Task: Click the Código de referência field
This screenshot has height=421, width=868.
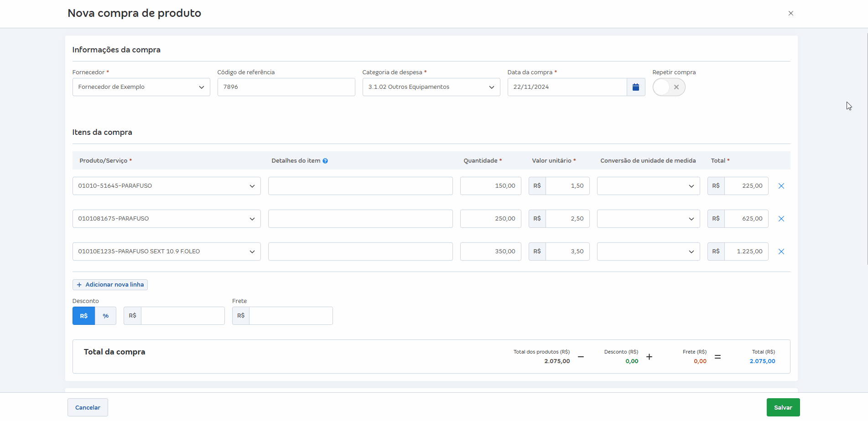Action: pyautogui.click(x=286, y=87)
